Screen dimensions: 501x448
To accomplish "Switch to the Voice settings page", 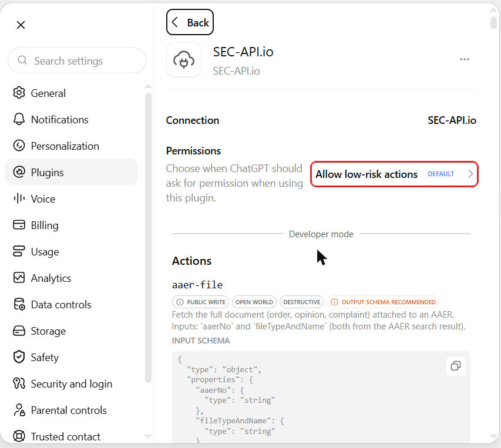I will (x=71, y=198).
